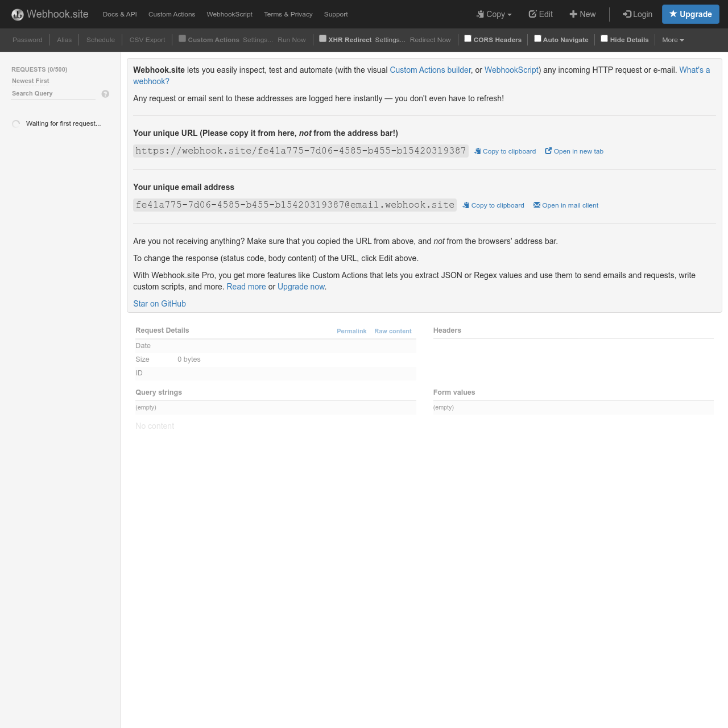Enable the Auto Navigate checkbox

pos(537,39)
